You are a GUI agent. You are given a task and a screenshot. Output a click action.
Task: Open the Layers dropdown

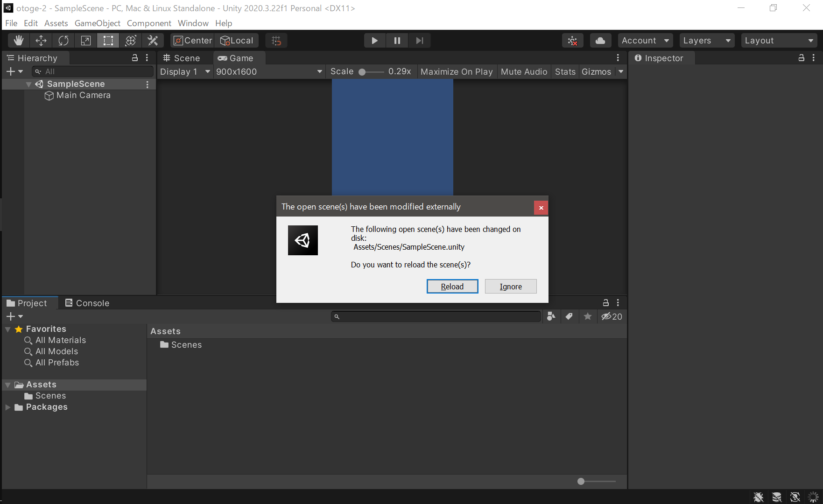coord(707,41)
